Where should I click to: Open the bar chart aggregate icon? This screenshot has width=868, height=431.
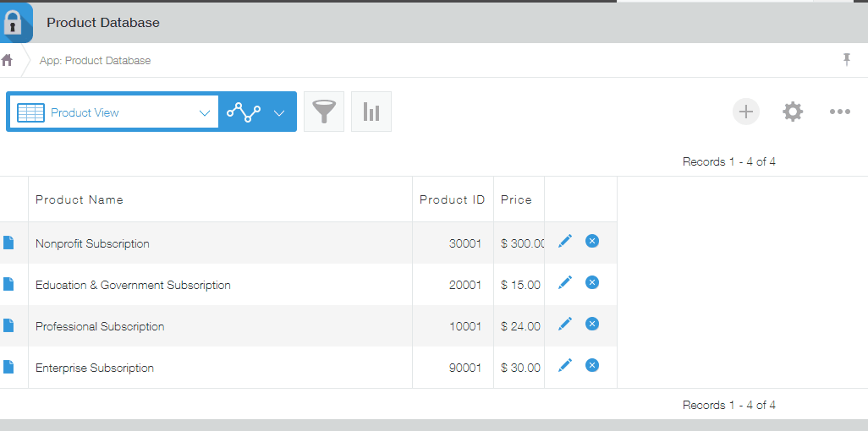coord(371,112)
